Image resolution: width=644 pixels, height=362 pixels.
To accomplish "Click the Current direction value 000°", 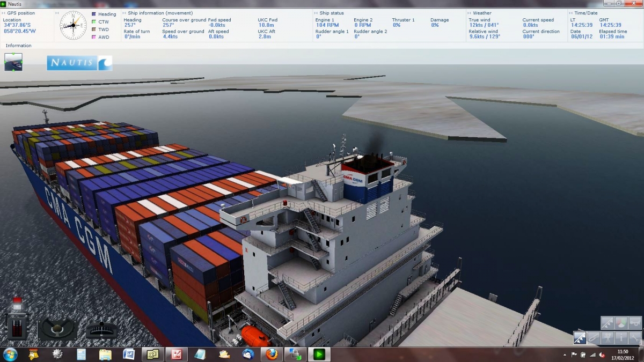I will 529,36.
